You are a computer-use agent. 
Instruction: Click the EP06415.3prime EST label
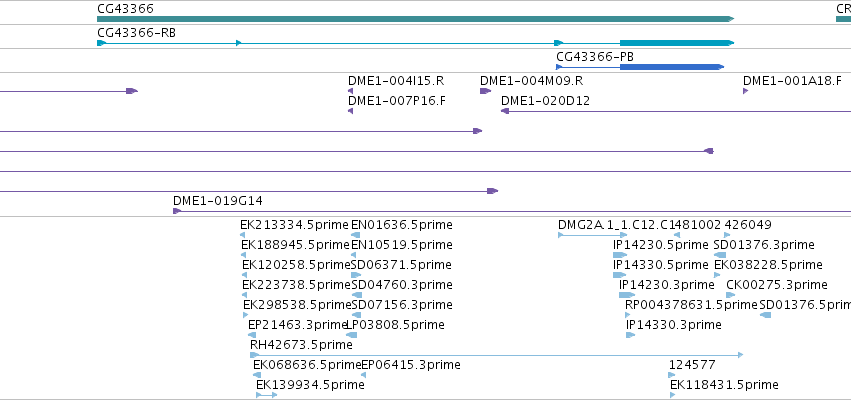click(x=411, y=365)
